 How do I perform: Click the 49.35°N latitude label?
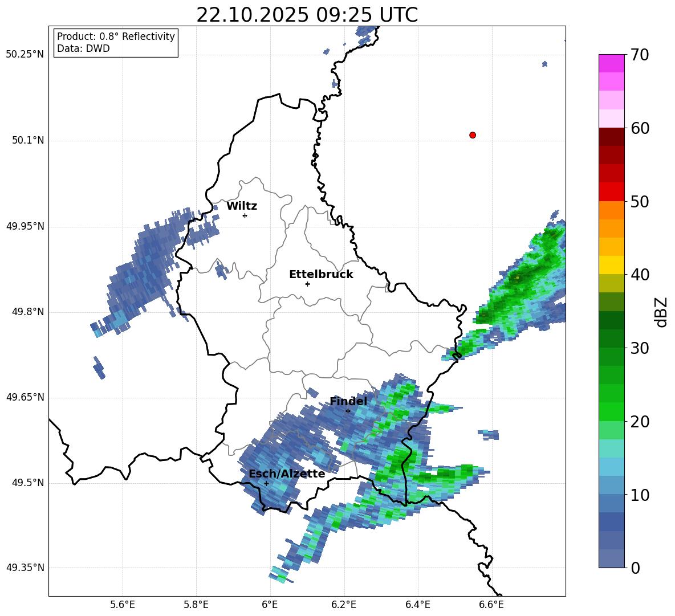[25, 568]
